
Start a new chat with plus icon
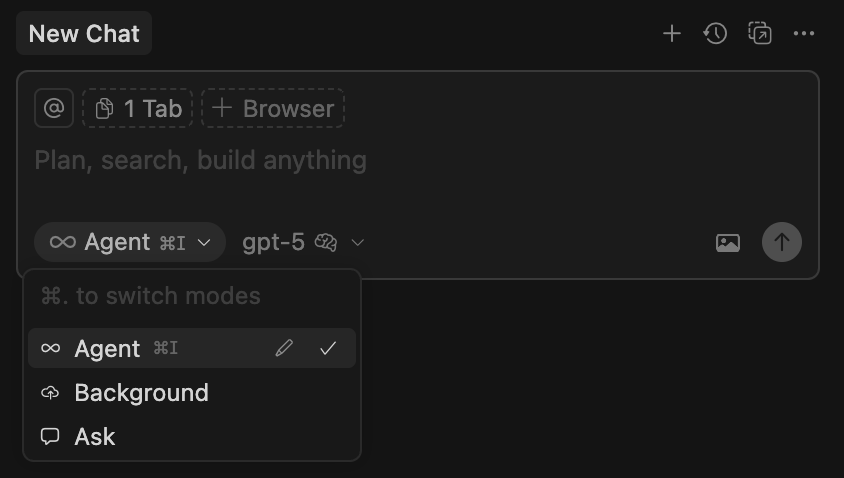672,34
